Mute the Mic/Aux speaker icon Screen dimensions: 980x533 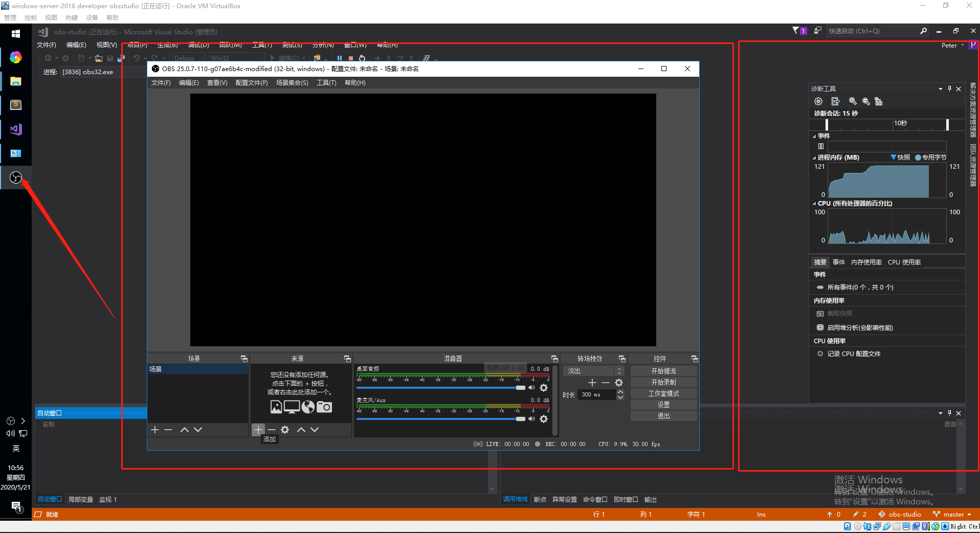click(531, 419)
